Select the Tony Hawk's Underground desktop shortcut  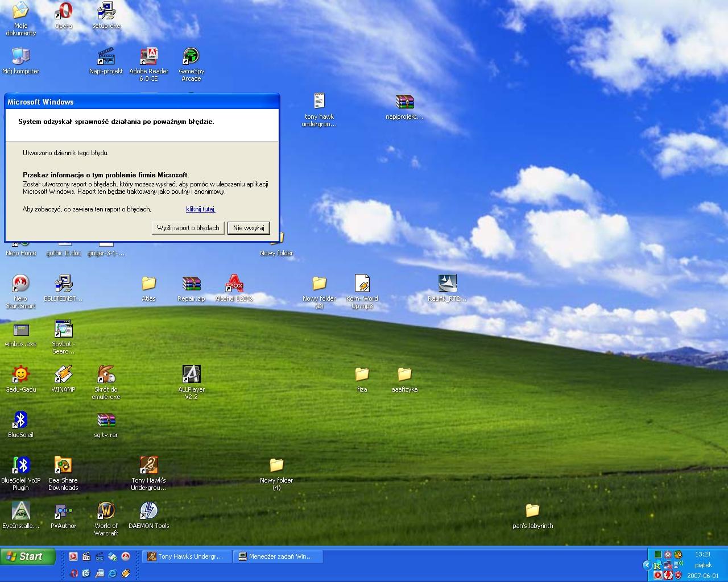(x=149, y=473)
